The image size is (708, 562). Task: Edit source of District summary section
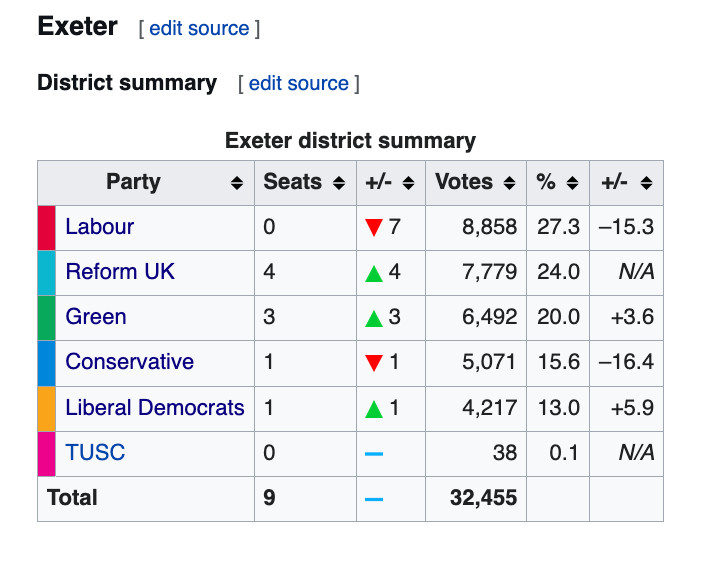point(298,84)
